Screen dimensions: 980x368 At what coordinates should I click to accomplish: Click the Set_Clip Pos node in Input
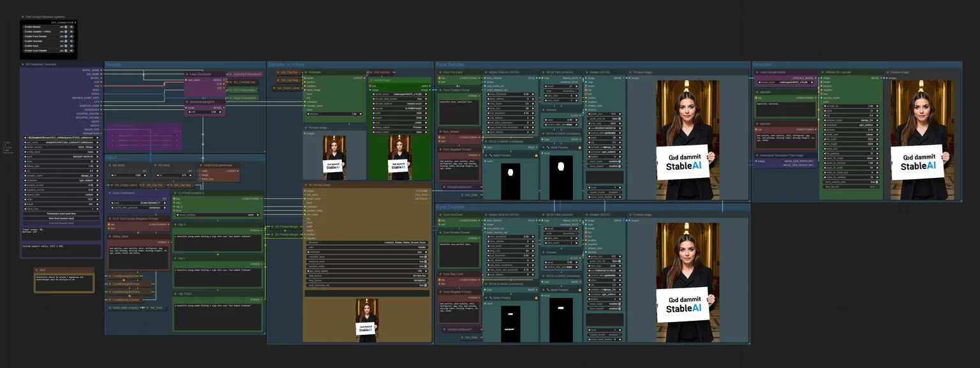154,185
